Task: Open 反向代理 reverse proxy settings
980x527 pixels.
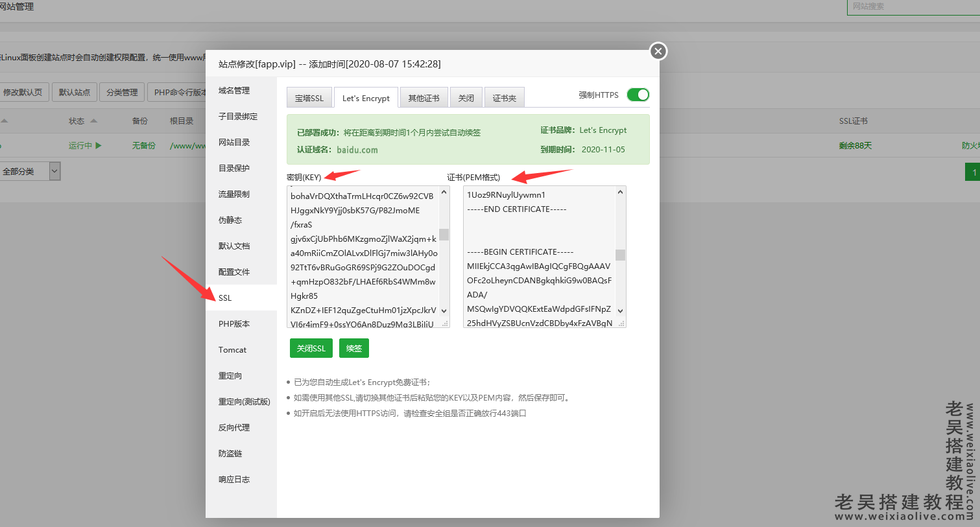Action: point(232,427)
